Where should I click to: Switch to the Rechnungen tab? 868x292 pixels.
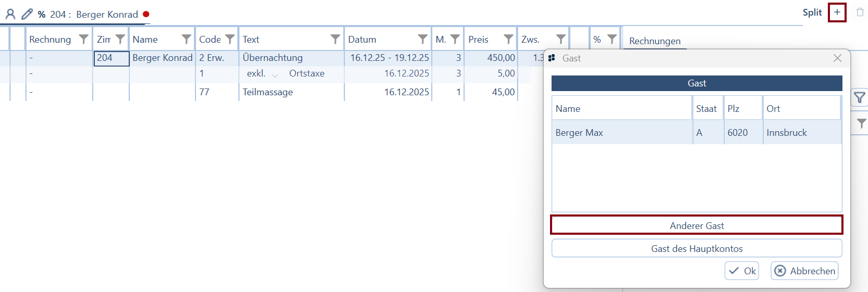(x=655, y=41)
